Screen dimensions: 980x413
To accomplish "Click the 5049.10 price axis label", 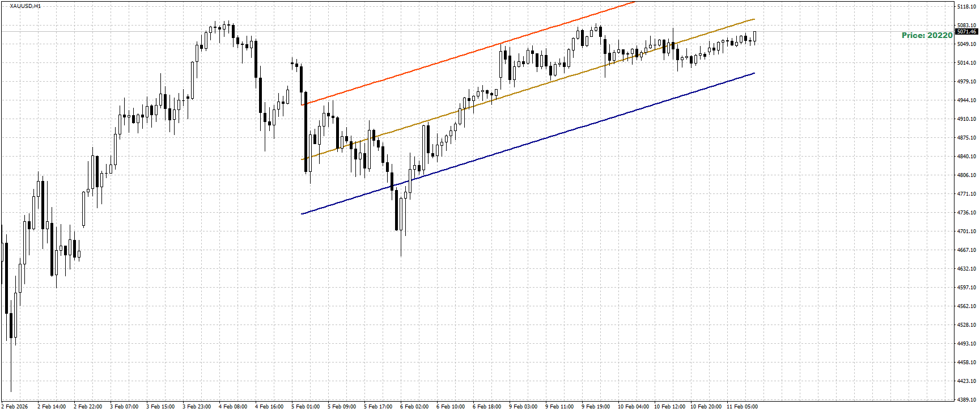I will pyautogui.click(x=966, y=44).
